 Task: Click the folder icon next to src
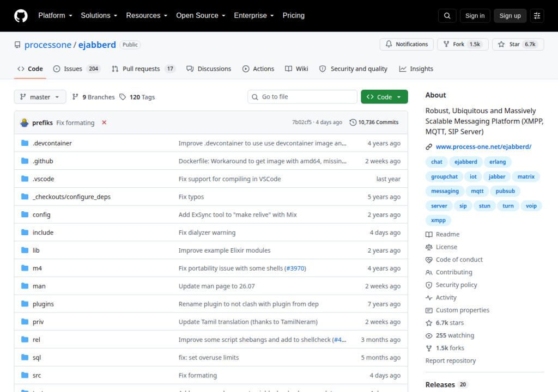pyautogui.click(x=25, y=375)
